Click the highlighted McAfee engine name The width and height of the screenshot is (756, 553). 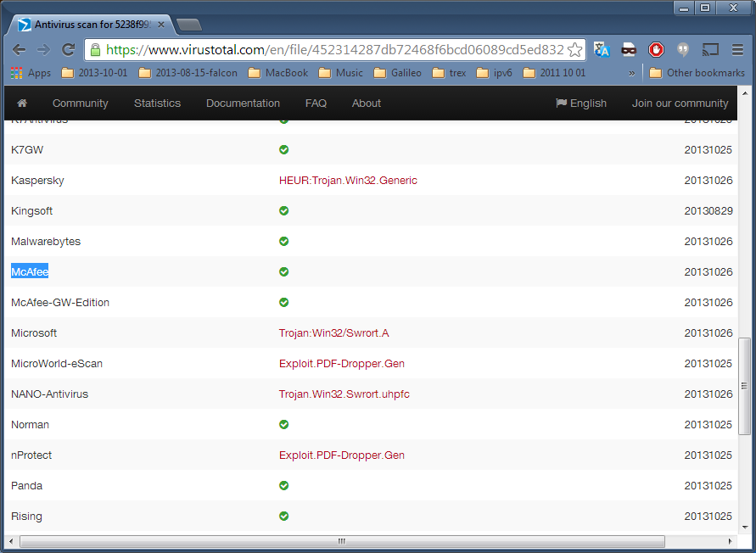(30, 272)
